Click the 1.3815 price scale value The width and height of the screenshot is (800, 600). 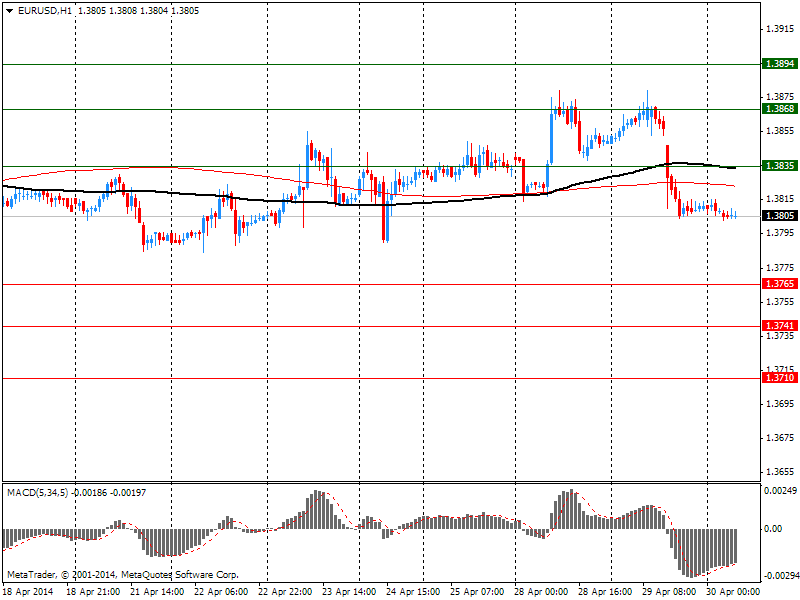(x=781, y=199)
